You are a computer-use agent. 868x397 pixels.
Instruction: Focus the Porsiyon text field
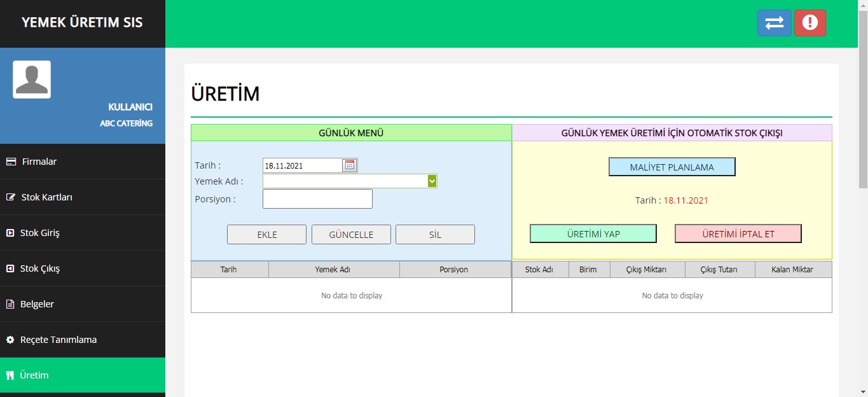point(317,199)
